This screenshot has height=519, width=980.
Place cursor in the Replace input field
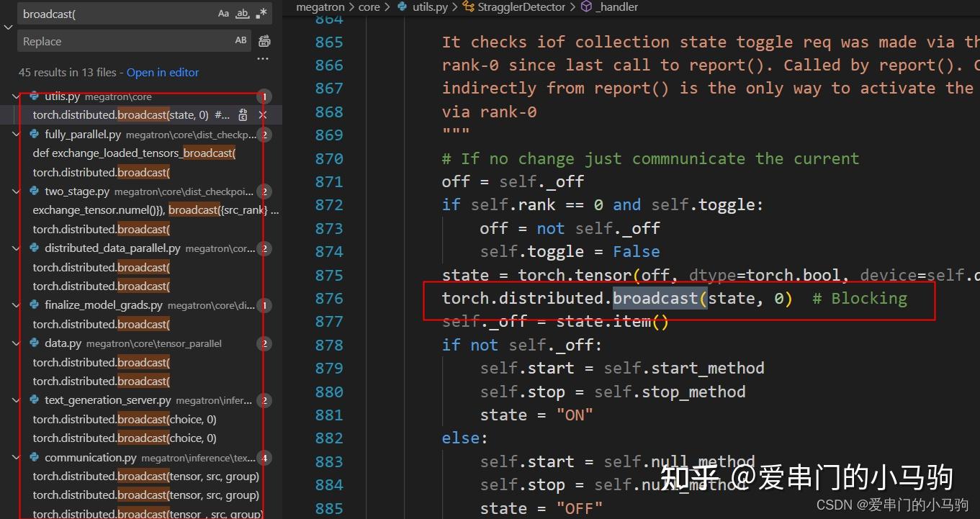tap(108, 41)
